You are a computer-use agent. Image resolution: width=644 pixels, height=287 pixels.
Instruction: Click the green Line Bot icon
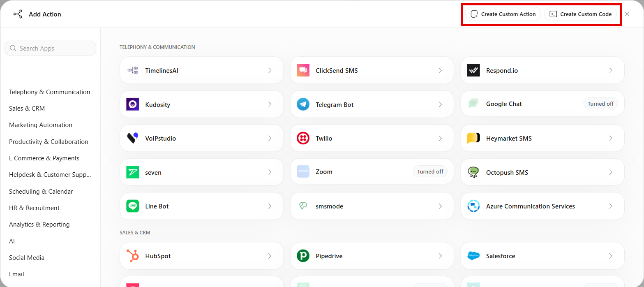132,206
